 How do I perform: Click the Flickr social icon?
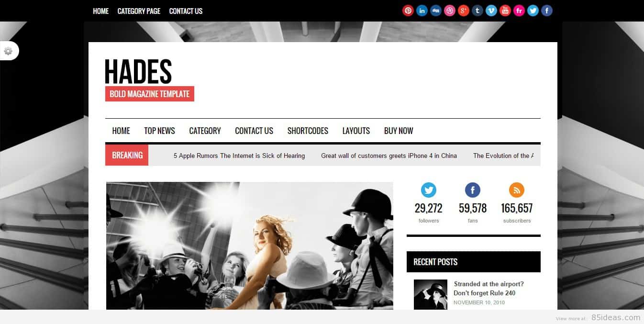pos(519,11)
